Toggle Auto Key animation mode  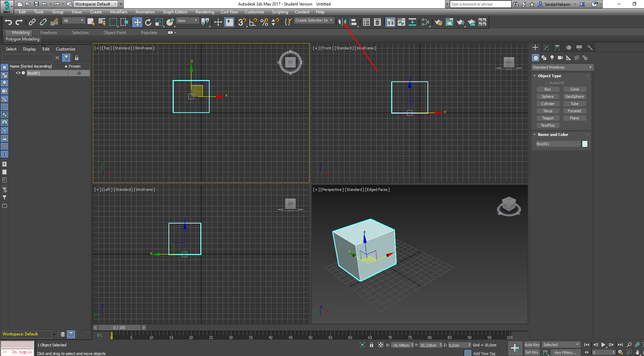[x=532, y=345]
